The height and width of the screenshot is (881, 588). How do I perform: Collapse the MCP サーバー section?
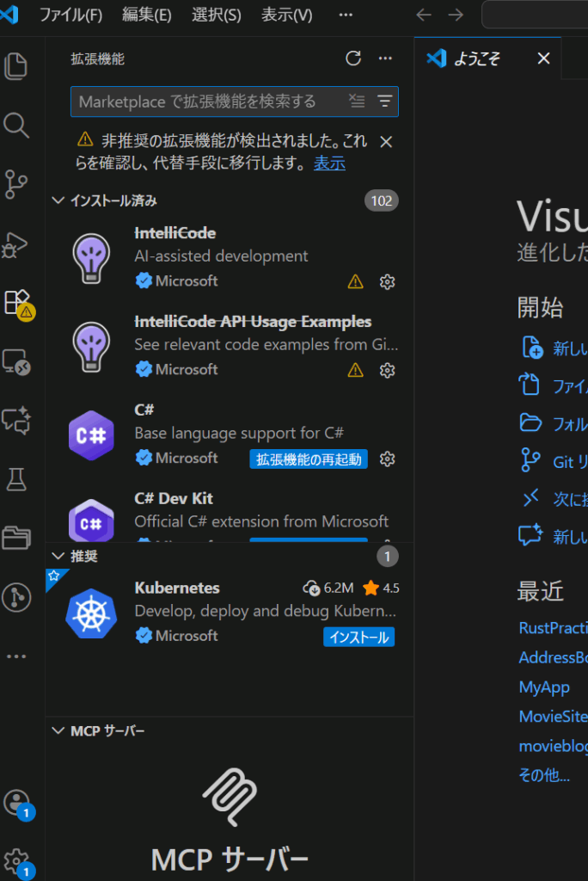pos(58,731)
